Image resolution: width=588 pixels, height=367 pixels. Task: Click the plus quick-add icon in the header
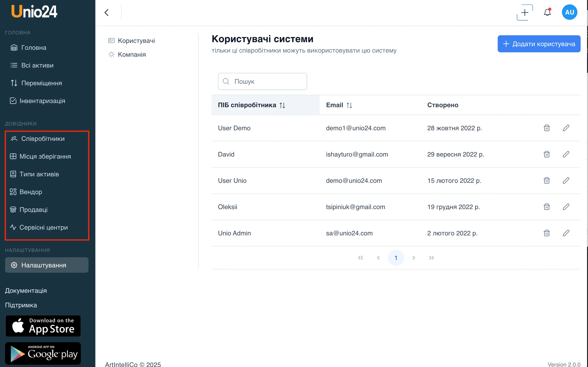coord(525,12)
